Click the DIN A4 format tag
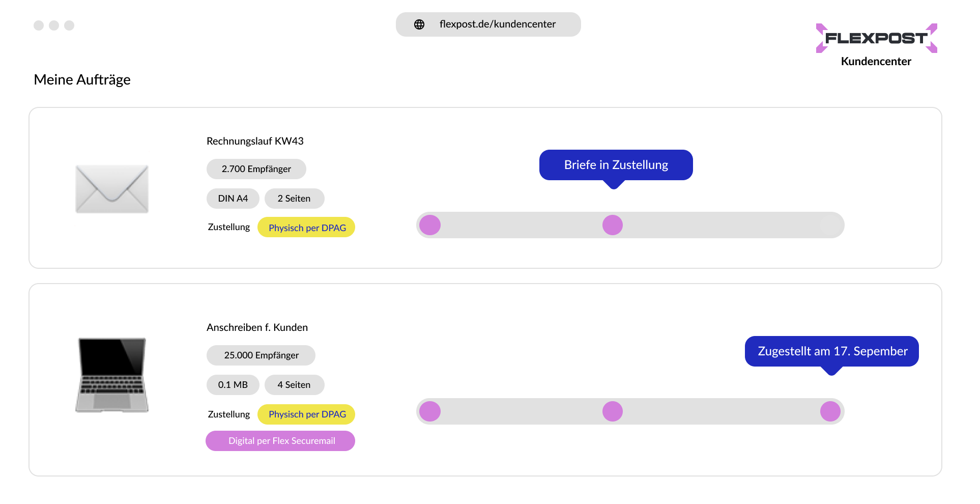The image size is (980, 504). pos(233,199)
